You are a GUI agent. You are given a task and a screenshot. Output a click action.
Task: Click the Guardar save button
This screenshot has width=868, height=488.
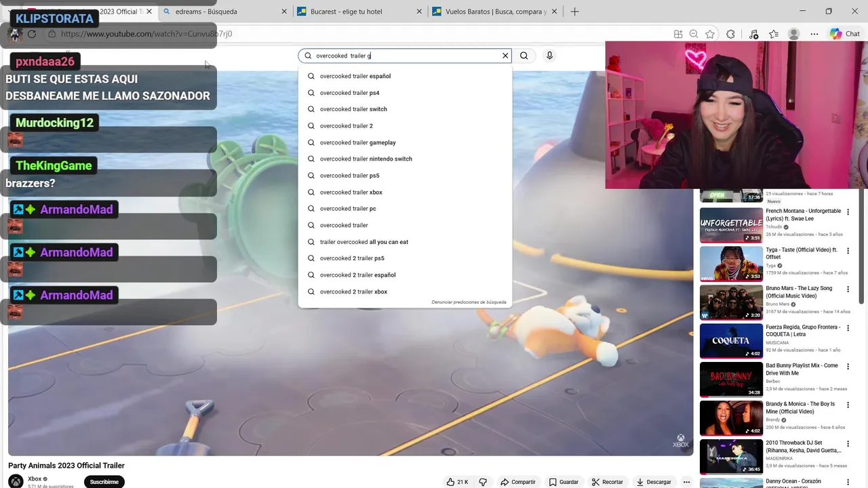[x=564, y=482]
